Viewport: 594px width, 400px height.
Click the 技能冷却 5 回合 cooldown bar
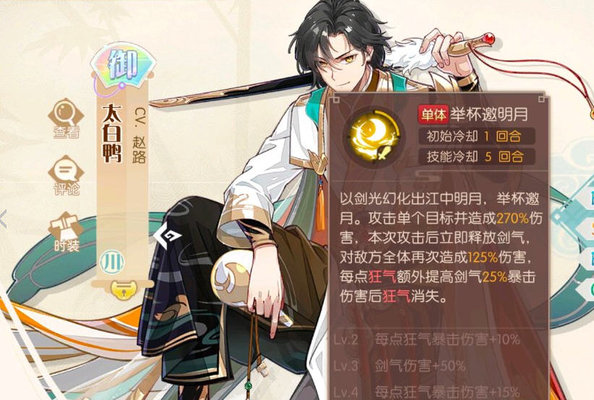tap(476, 156)
